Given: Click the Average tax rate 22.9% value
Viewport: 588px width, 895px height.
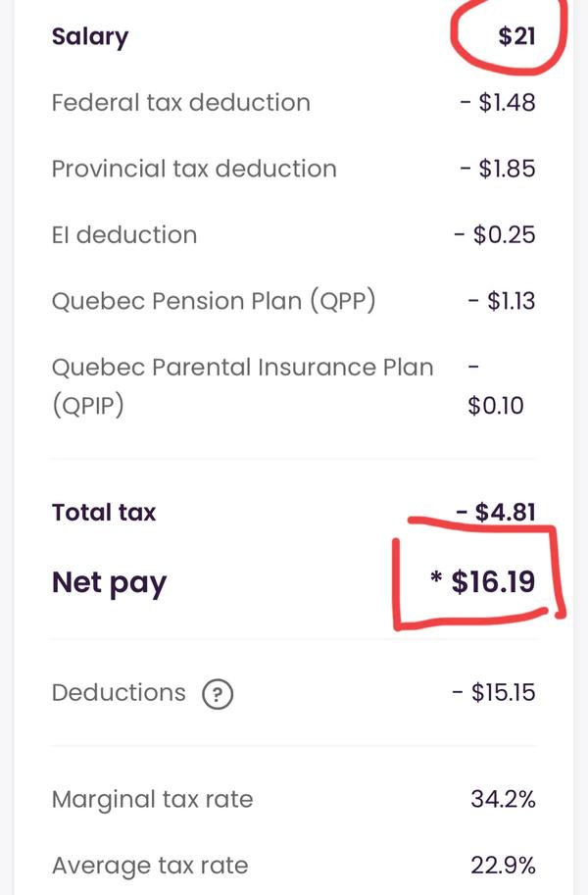Looking at the screenshot, I should 503,866.
